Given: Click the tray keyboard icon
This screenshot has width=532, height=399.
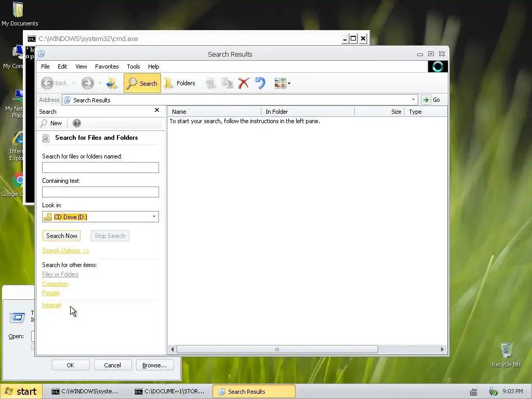Looking at the screenshot, I should (474, 392).
